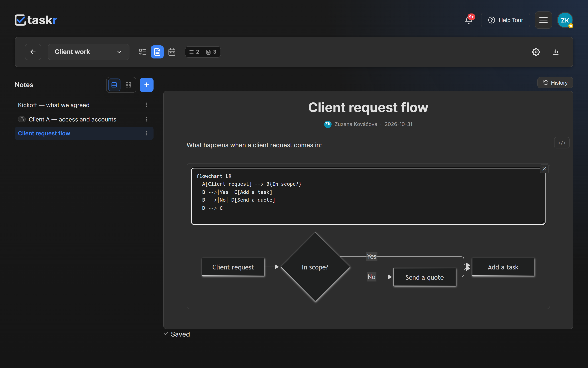Toggle source code view of the note

click(x=562, y=143)
